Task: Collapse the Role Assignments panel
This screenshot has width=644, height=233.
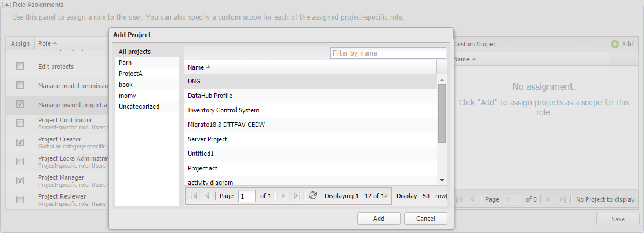Action: 6,5
